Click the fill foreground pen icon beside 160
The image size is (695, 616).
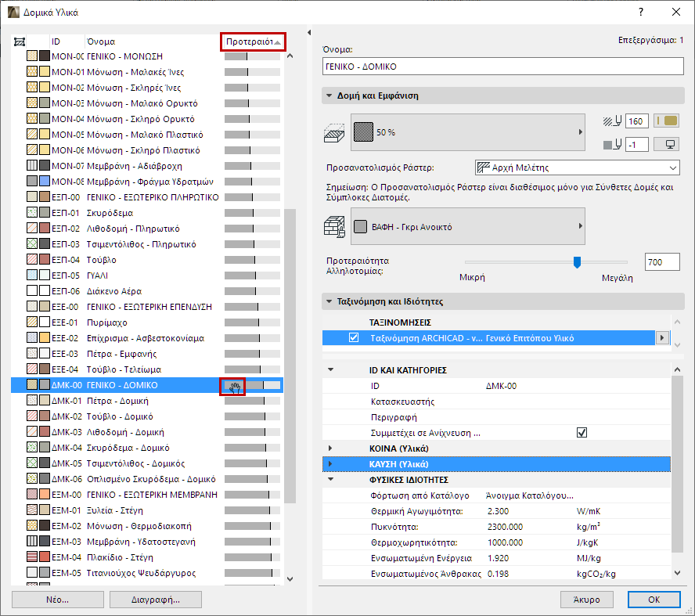[x=613, y=121]
